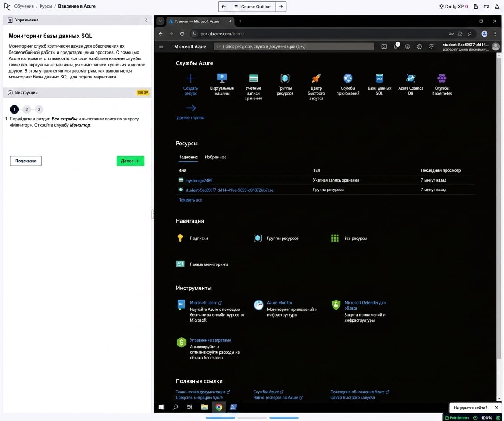Click the green Далее button
Image resolution: width=504 pixels, height=421 pixels.
(x=130, y=161)
